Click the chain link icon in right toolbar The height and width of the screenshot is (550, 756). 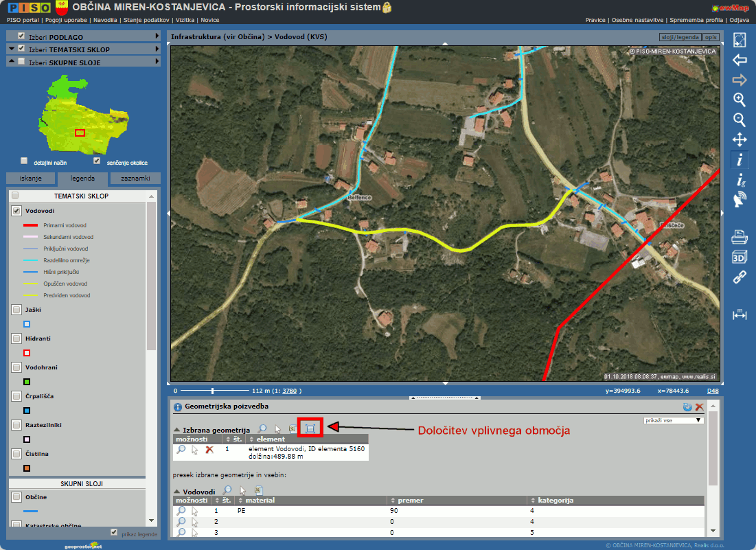[x=740, y=278]
